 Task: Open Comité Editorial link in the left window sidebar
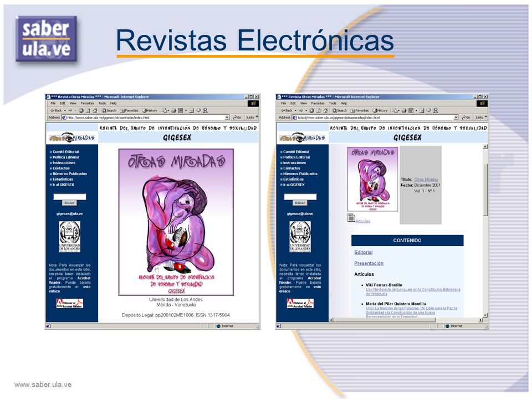point(65,152)
